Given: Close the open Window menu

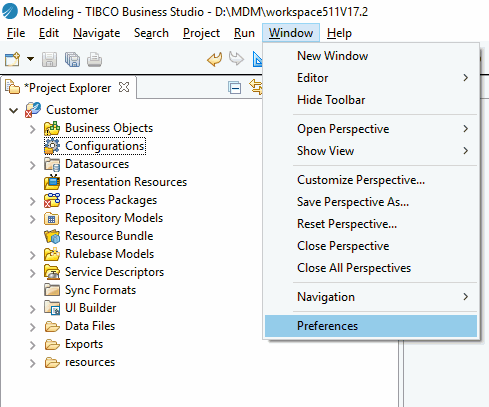Looking at the screenshot, I should tap(291, 33).
